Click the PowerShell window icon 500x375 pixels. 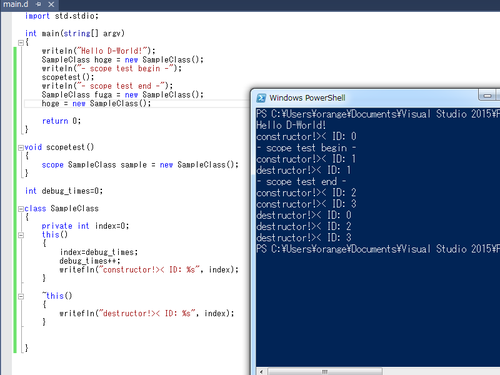(261, 98)
